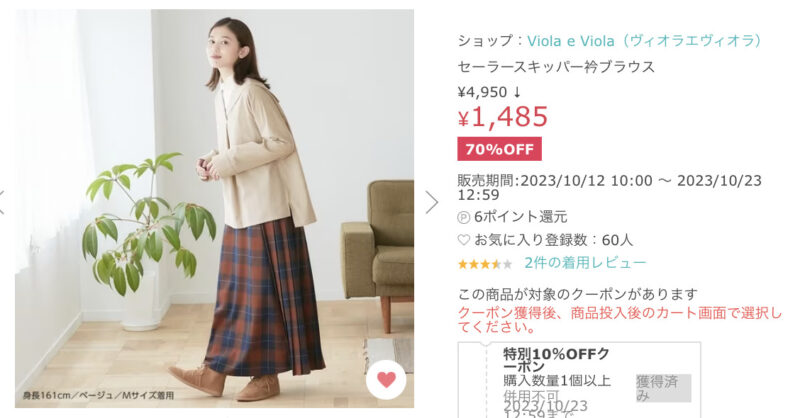The image size is (800, 418).
Task: Click the red coupon instruction notice
Action: pos(619,320)
